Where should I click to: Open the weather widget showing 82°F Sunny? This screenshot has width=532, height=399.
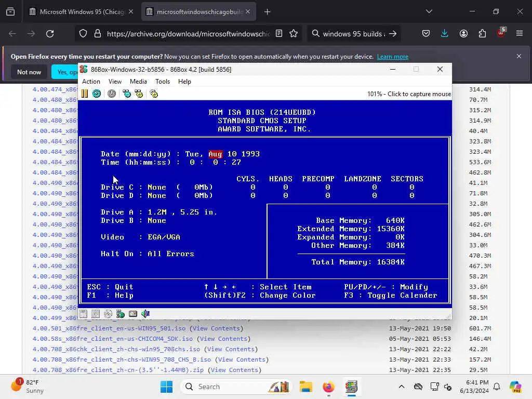(28, 387)
